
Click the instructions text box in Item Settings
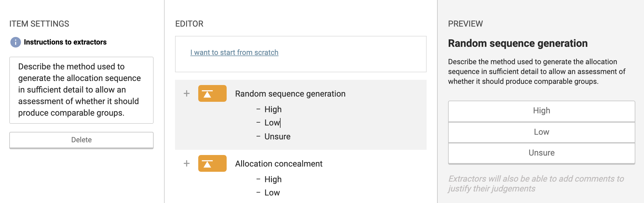[81, 90]
